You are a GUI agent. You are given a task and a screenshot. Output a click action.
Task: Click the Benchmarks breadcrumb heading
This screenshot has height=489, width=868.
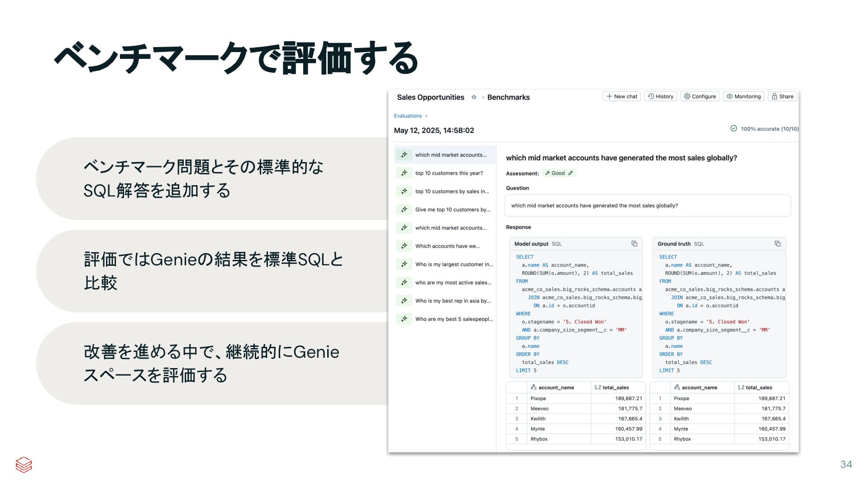(508, 97)
